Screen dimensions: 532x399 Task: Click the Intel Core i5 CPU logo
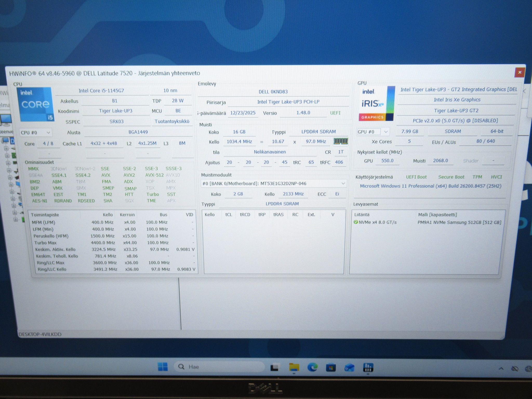coord(35,104)
